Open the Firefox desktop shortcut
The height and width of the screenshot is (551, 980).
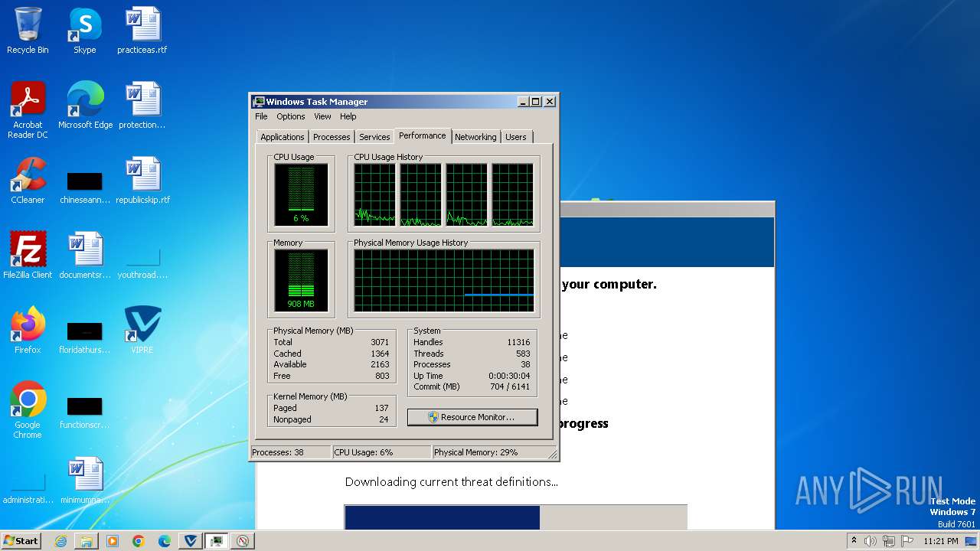click(x=28, y=330)
